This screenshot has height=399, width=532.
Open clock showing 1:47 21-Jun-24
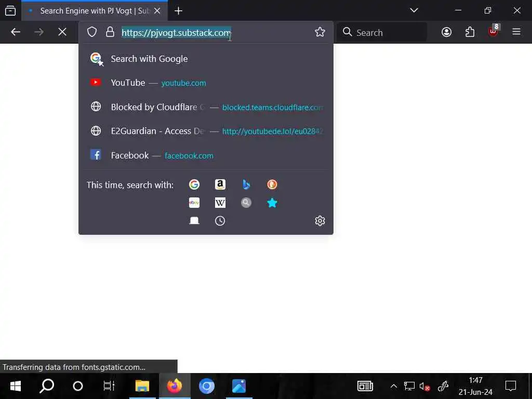point(475,386)
